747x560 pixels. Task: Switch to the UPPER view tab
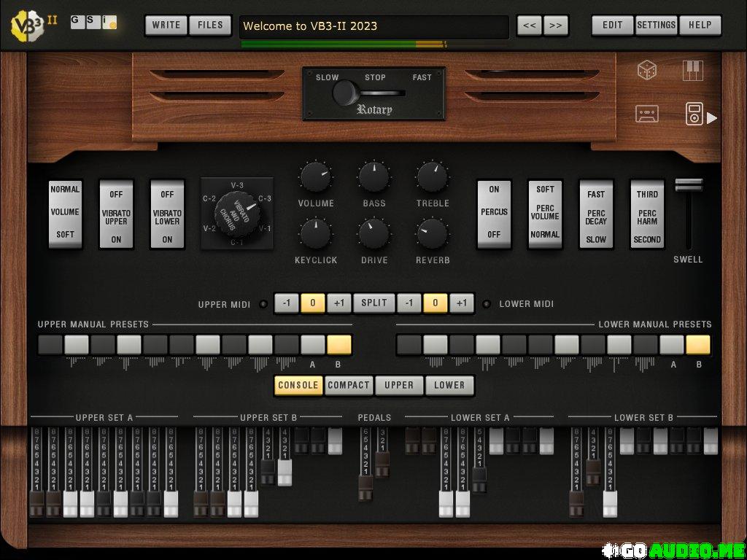point(399,385)
